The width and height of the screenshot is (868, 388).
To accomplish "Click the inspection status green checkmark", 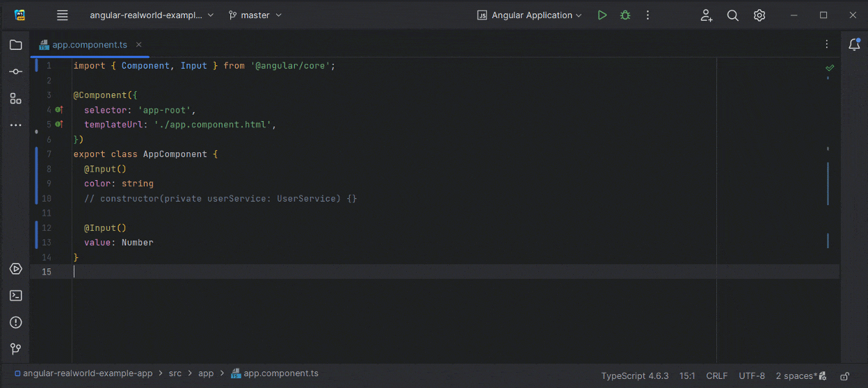I will 829,67.
